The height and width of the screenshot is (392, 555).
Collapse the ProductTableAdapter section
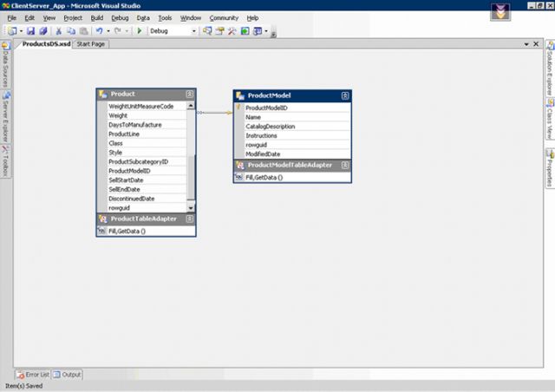(x=190, y=219)
